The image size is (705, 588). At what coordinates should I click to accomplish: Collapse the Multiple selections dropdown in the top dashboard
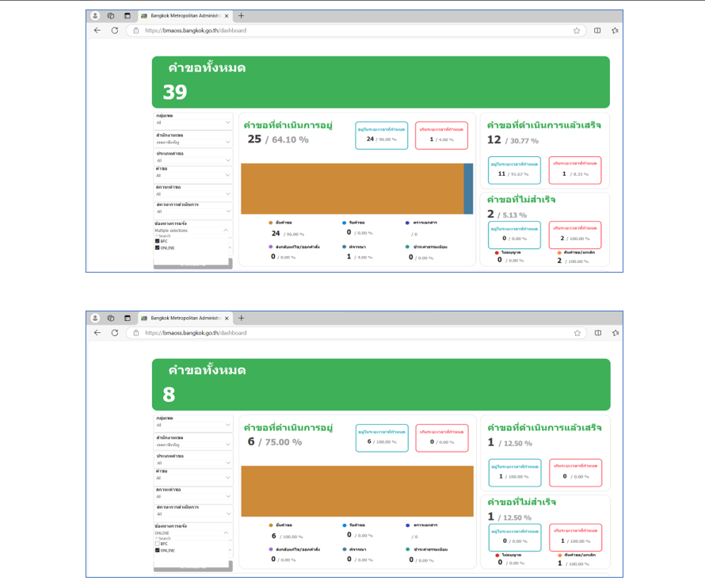pyautogui.click(x=226, y=231)
